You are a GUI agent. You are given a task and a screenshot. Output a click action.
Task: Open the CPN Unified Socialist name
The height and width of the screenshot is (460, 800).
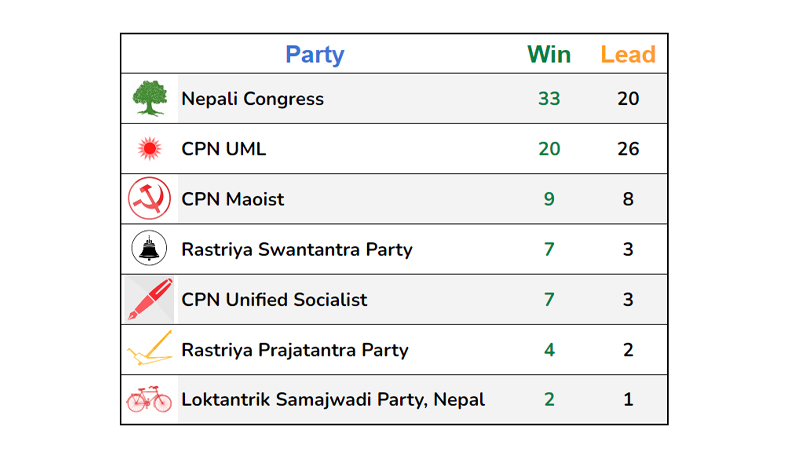274,299
